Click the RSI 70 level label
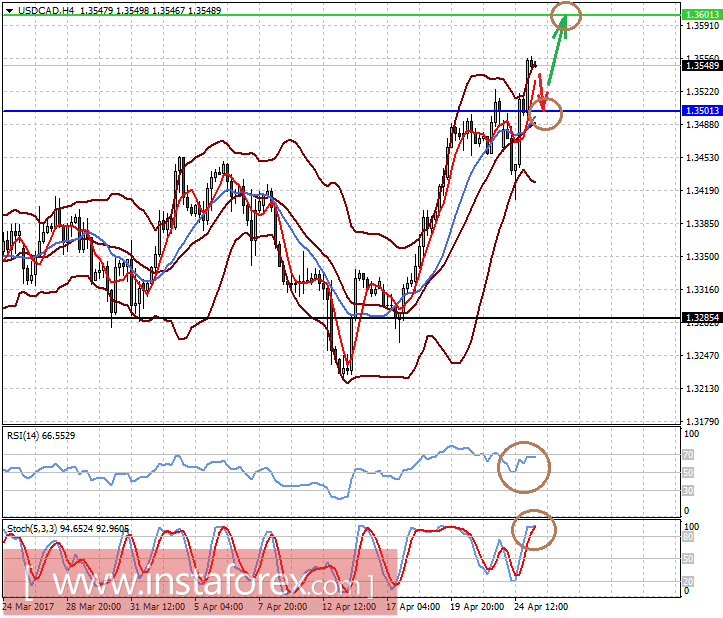This screenshot has height=618, width=723. 688,455
